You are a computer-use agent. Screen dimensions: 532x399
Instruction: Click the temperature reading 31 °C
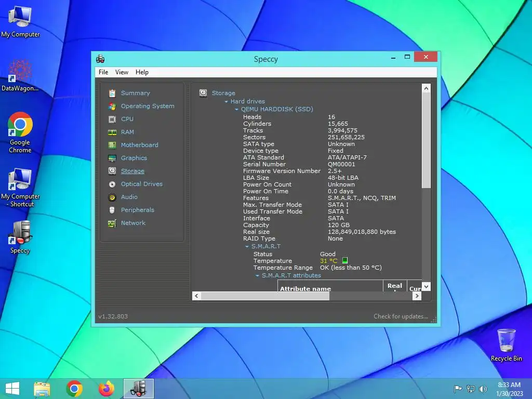click(329, 261)
